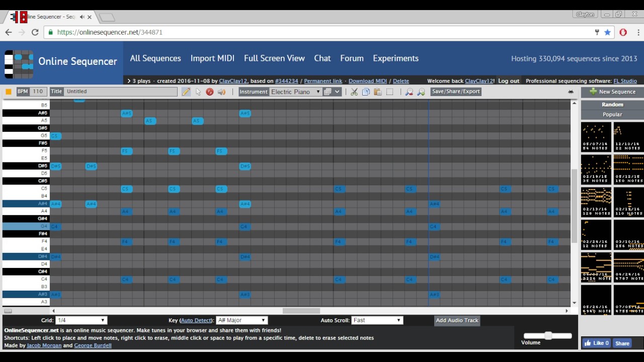Open the instrument grid view icon
The width and height of the screenshot is (644, 362).
click(328, 92)
